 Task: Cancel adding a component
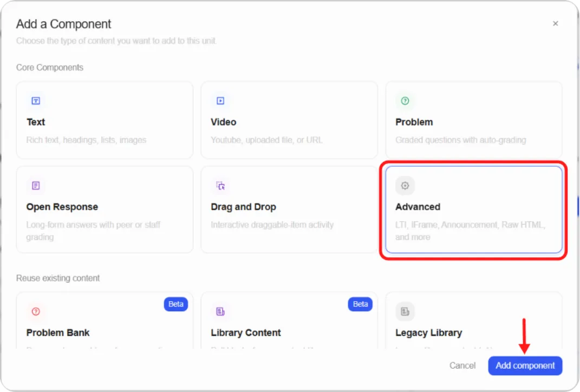462,365
